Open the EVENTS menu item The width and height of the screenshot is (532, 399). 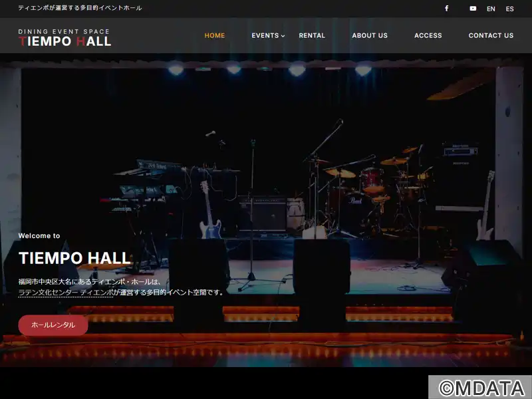pos(265,35)
